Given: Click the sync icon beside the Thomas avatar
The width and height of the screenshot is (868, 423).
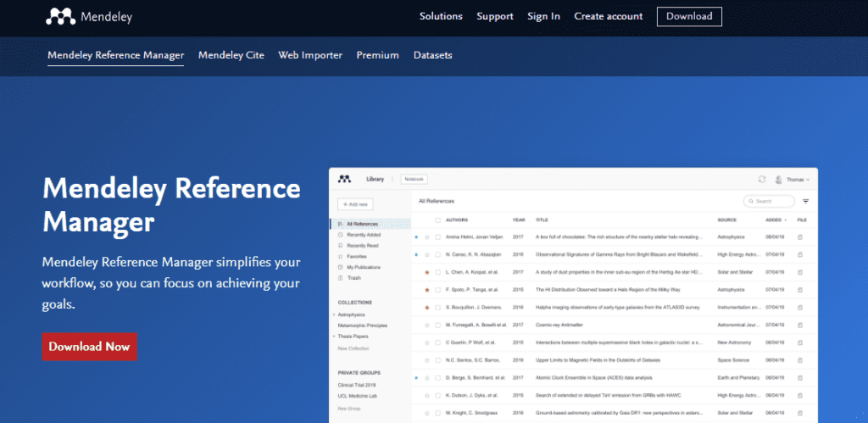Looking at the screenshot, I should [x=762, y=180].
